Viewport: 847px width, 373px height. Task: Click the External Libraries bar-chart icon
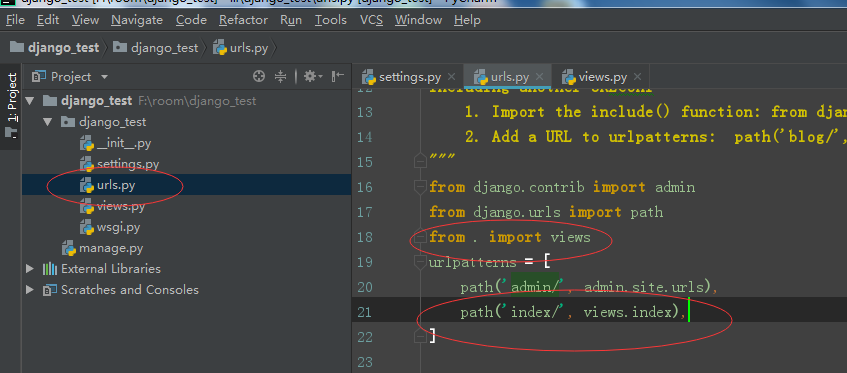click(50, 269)
